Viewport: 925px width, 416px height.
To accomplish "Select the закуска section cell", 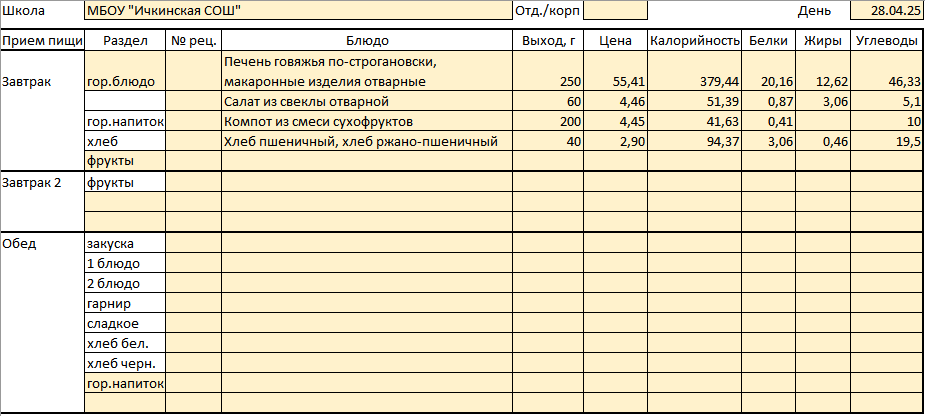I will 125,243.
